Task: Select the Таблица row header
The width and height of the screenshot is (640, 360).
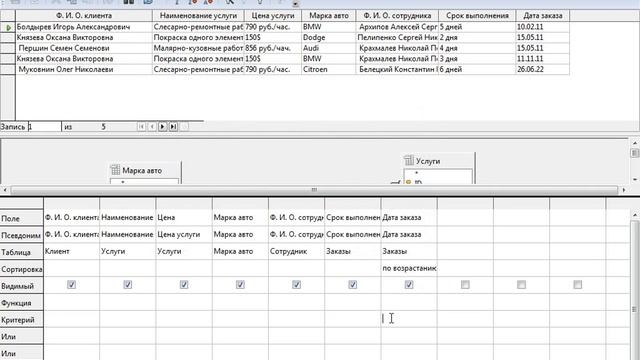Action: click(22, 252)
